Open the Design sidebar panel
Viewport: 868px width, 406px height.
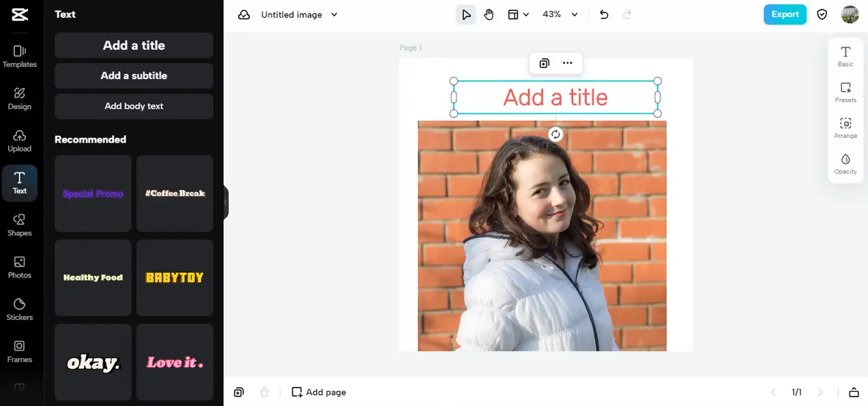pos(20,98)
